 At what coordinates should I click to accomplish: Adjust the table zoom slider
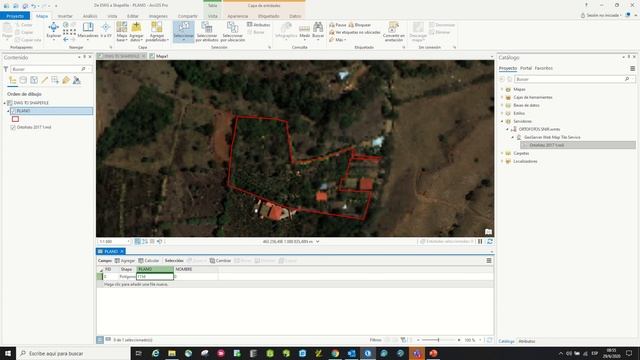click(438, 340)
